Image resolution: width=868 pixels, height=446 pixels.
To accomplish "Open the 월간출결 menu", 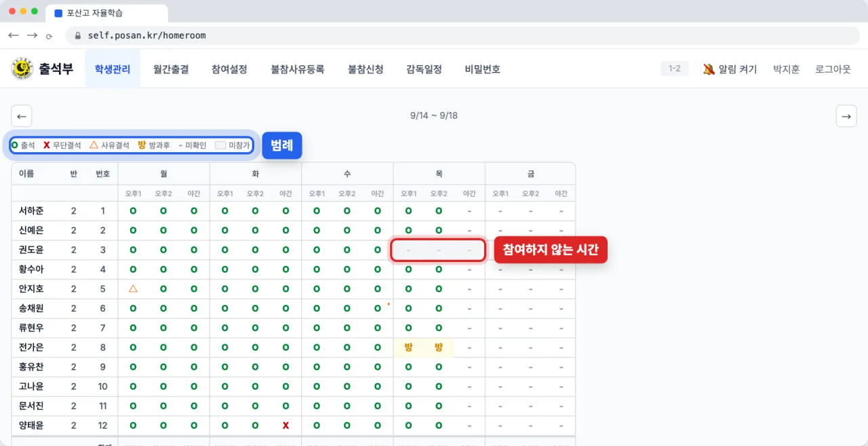I will pos(171,69).
